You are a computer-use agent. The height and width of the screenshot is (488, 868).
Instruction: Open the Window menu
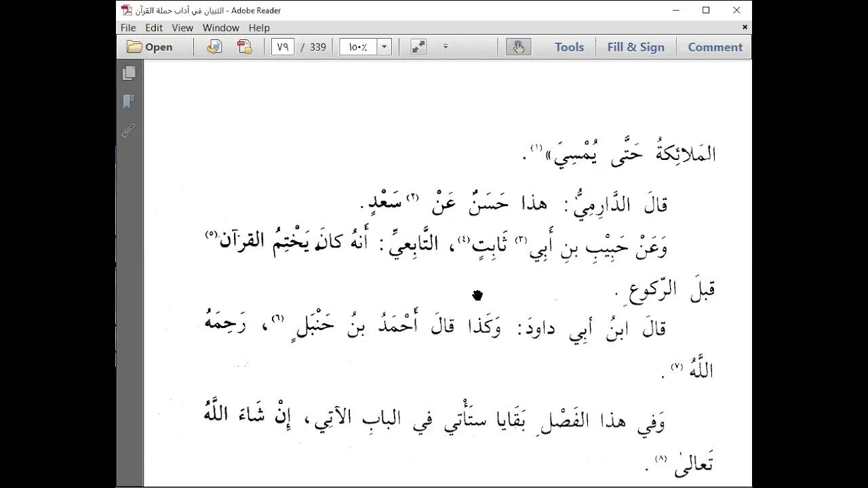point(221,28)
